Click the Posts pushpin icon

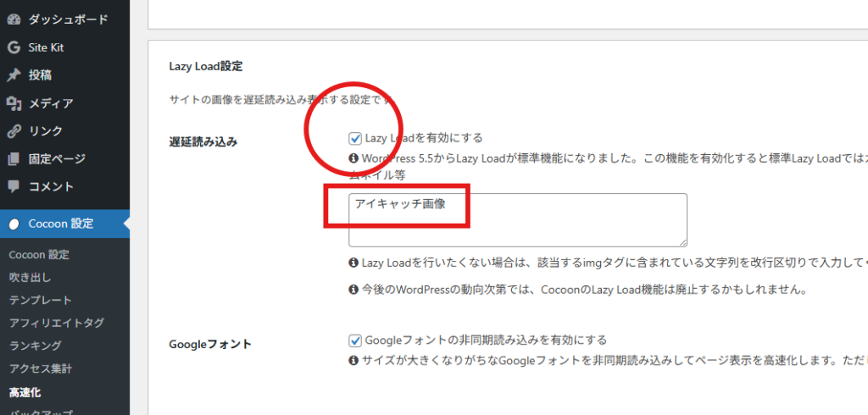[x=14, y=75]
